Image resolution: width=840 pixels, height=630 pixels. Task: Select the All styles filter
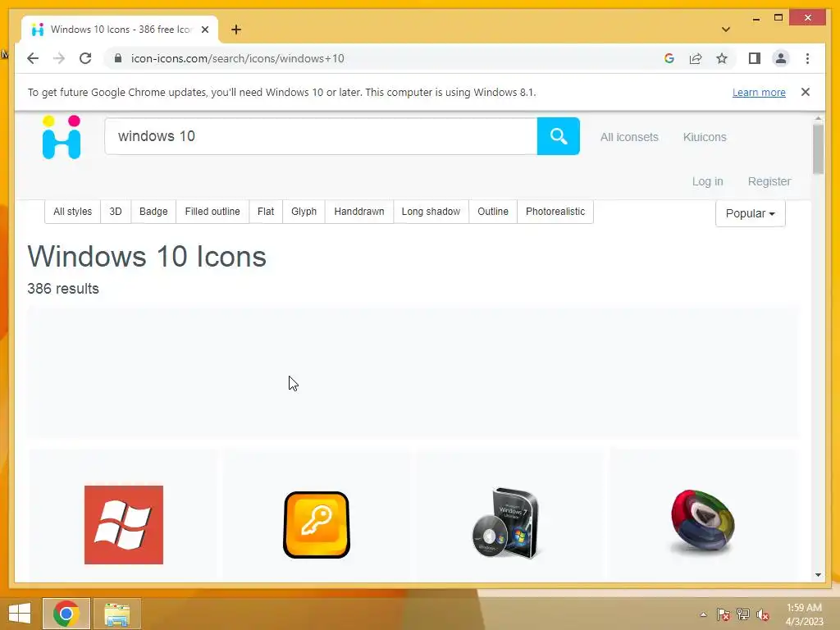[72, 212]
